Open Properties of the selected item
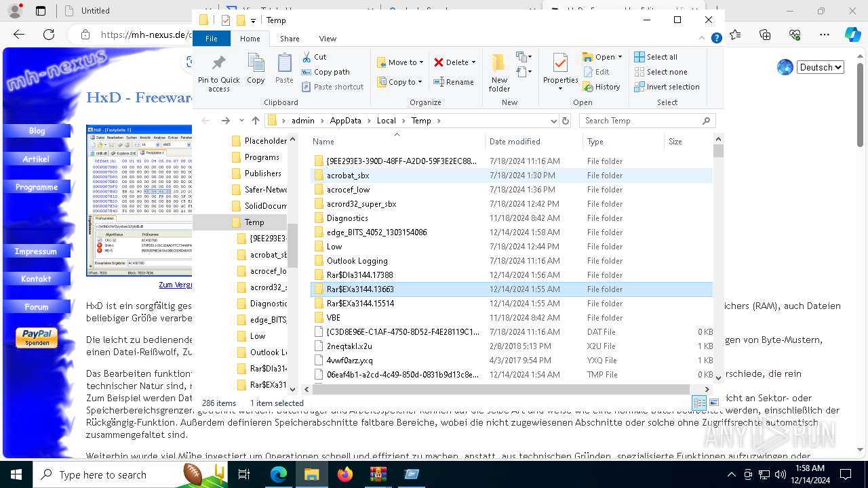 tap(560, 73)
